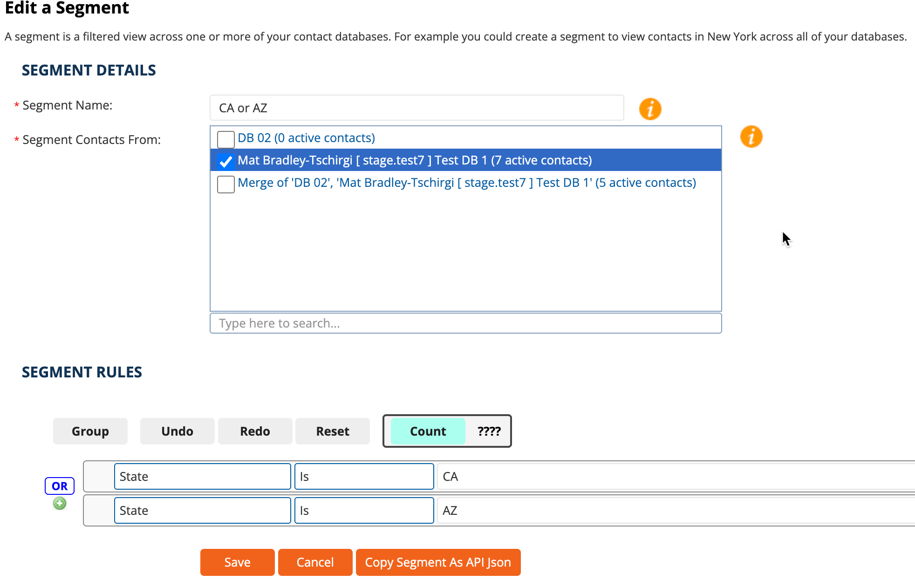Click the CA value field

tap(676, 476)
